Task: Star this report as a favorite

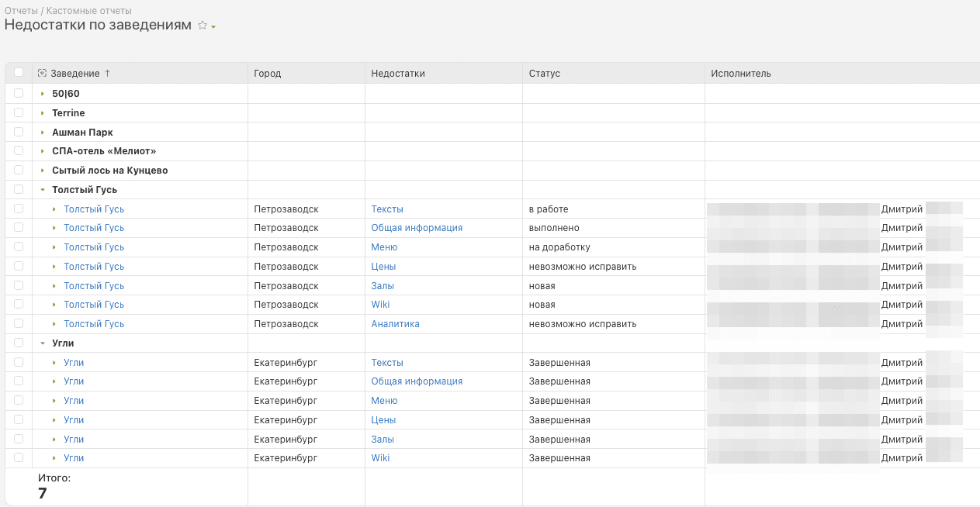Action: (x=203, y=26)
